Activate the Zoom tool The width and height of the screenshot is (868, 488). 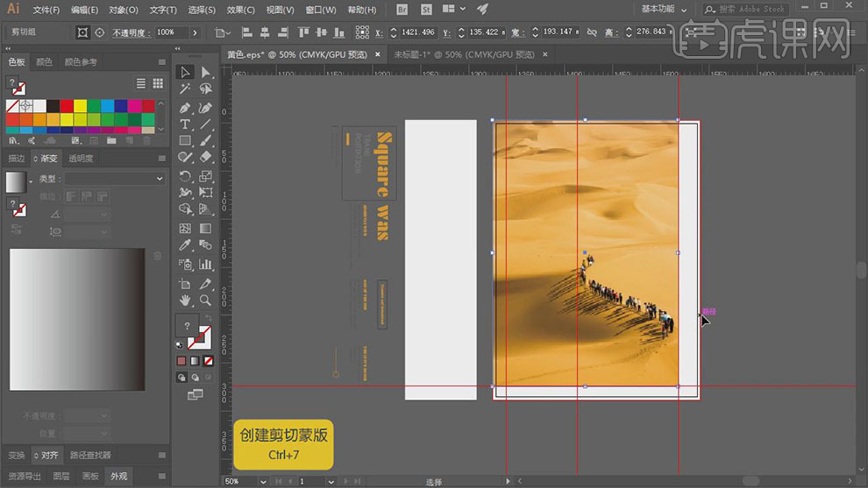click(205, 301)
